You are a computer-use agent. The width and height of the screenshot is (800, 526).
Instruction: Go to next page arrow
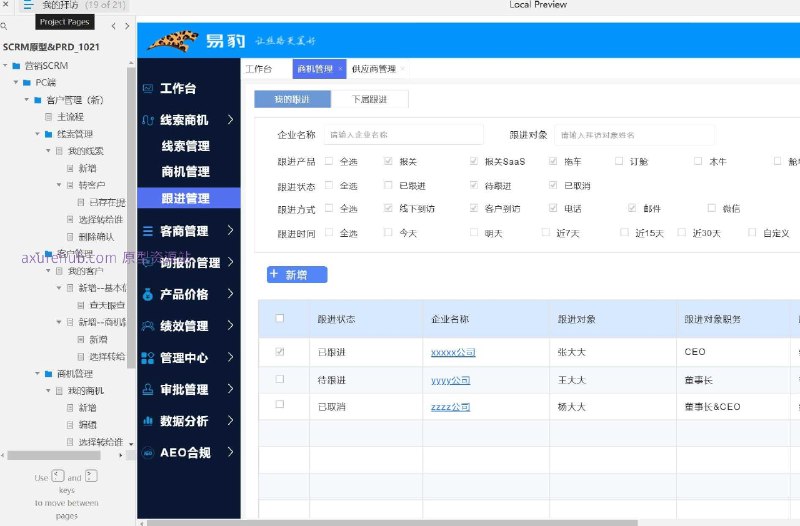127,26
